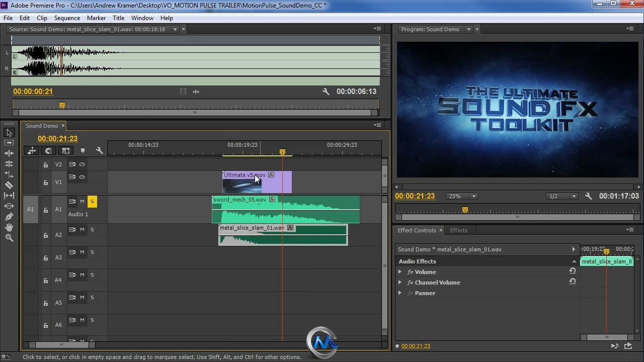
Task: Reset the Volume effect
Action: click(572, 271)
